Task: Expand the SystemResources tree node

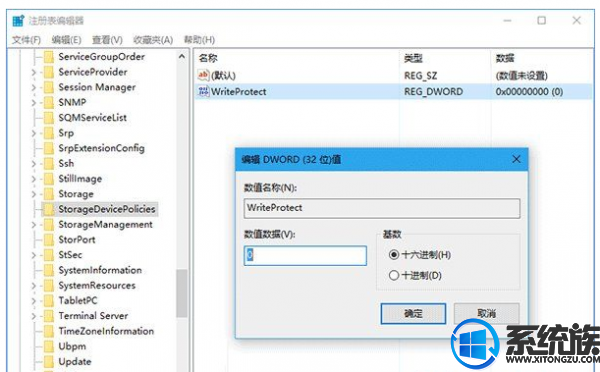Action: pos(34,286)
